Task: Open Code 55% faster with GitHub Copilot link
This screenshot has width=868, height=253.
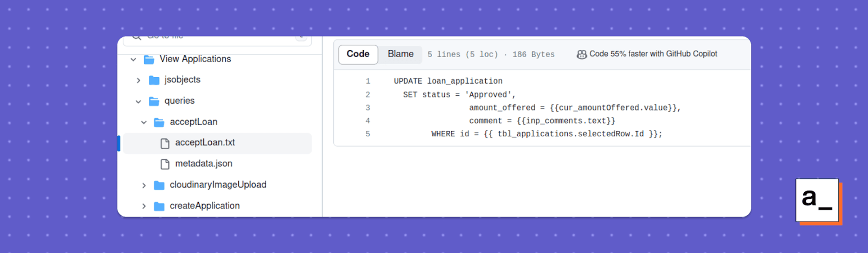Action: [653, 54]
